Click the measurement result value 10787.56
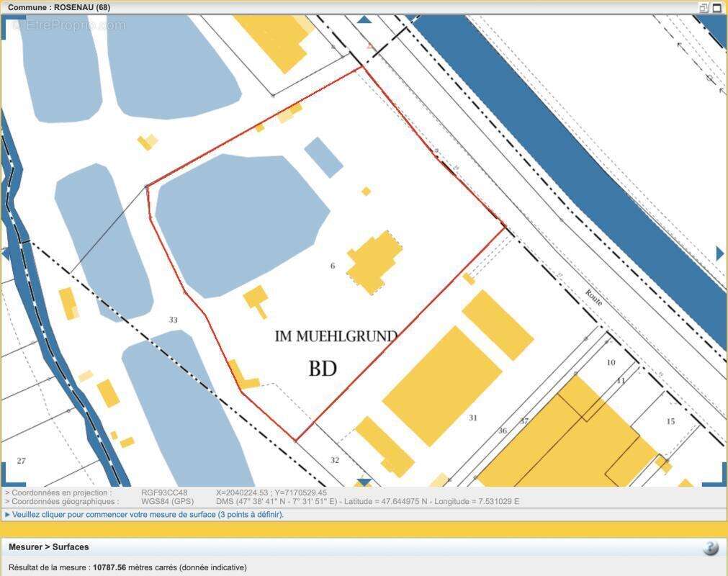 click(x=109, y=567)
